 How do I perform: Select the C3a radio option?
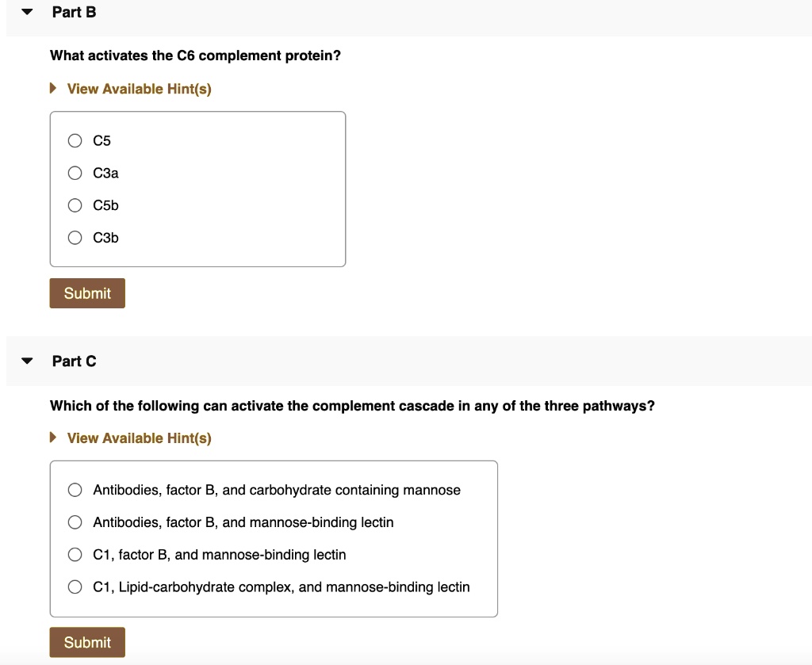click(75, 173)
